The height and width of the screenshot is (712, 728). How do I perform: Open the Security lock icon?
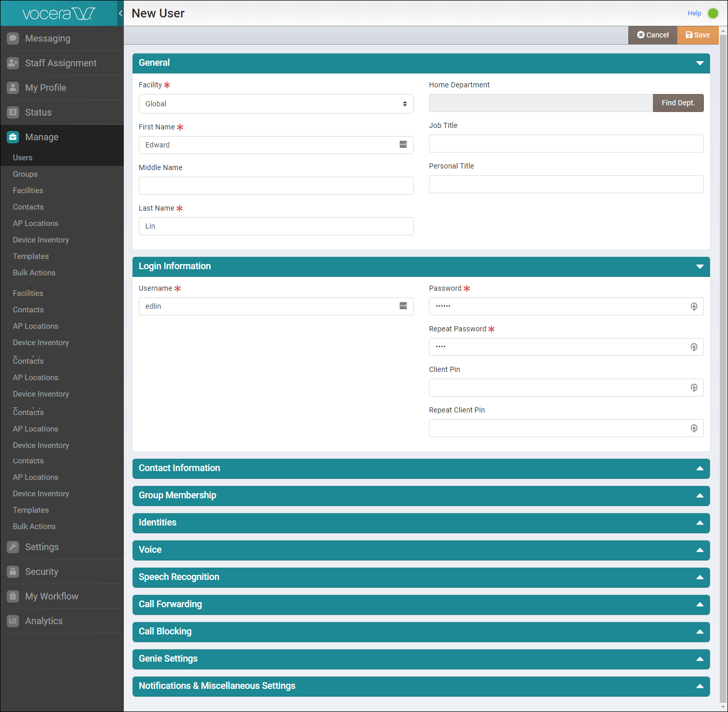point(13,572)
